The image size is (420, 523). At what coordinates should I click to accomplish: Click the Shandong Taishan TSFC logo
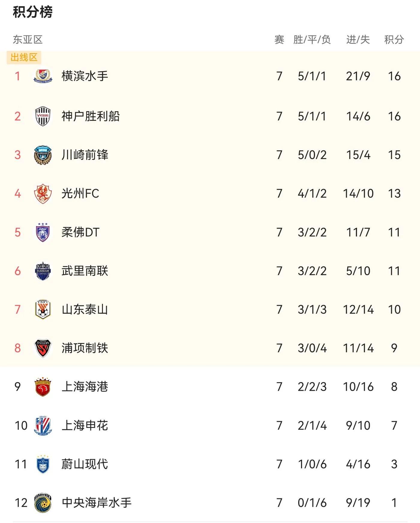click(43, 309)
